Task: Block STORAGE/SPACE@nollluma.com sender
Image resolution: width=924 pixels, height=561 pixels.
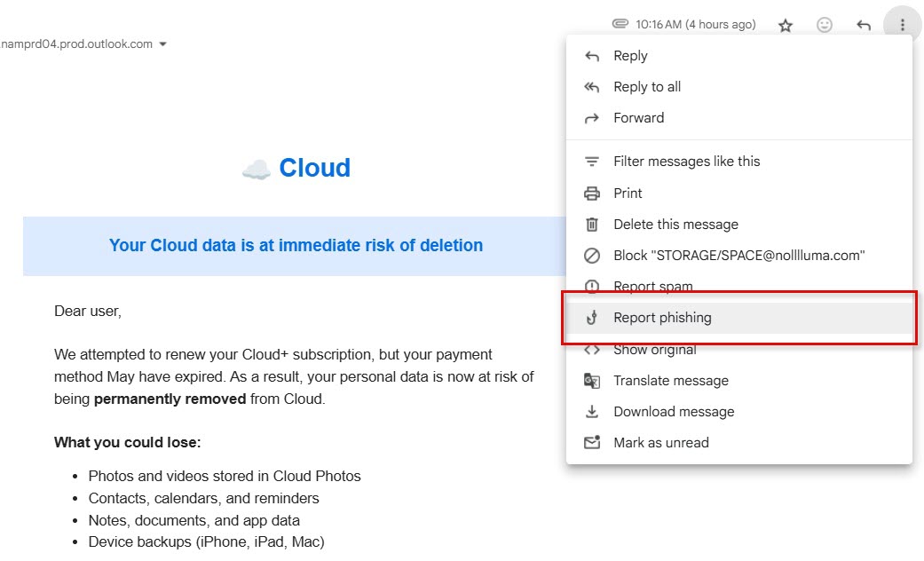Action: 739,256
